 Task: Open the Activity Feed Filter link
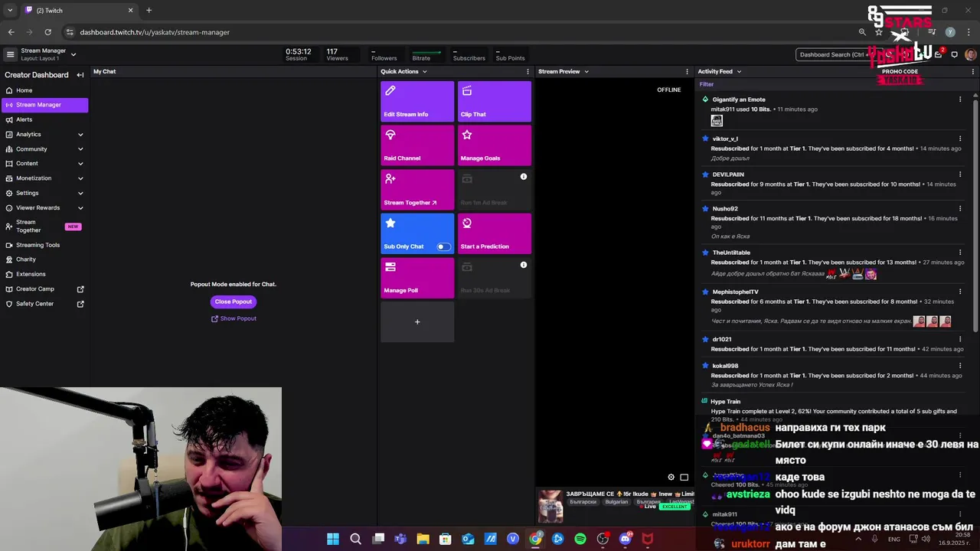coord(707,84)
